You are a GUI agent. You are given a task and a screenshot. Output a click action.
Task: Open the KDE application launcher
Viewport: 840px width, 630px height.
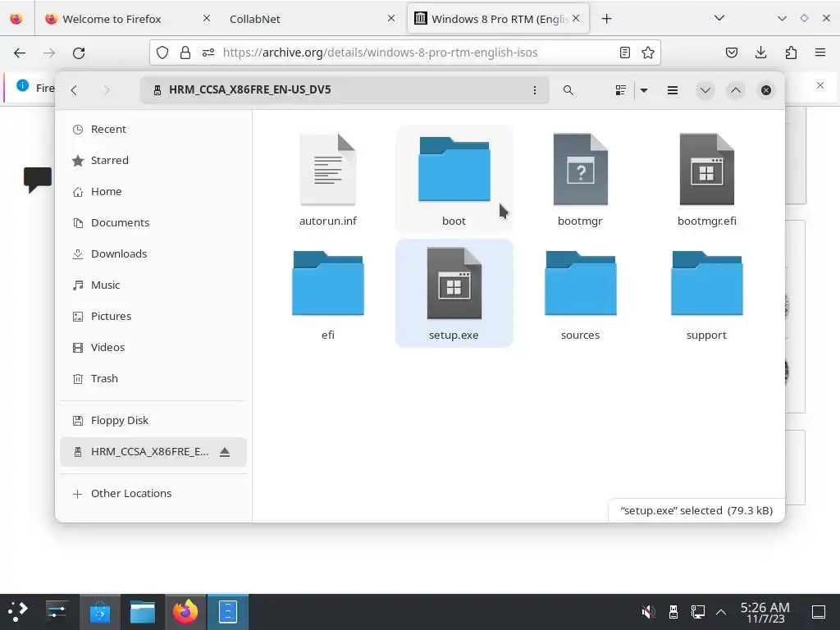click(18, 611)
